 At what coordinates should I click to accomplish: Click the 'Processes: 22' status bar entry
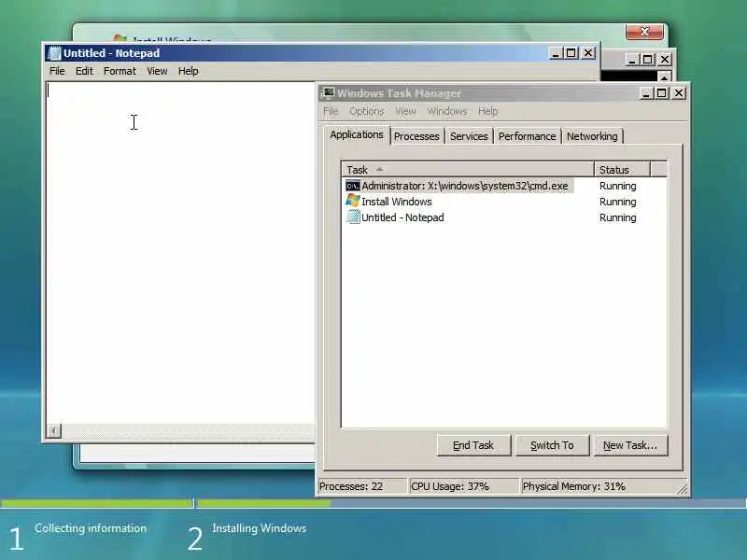362,486
